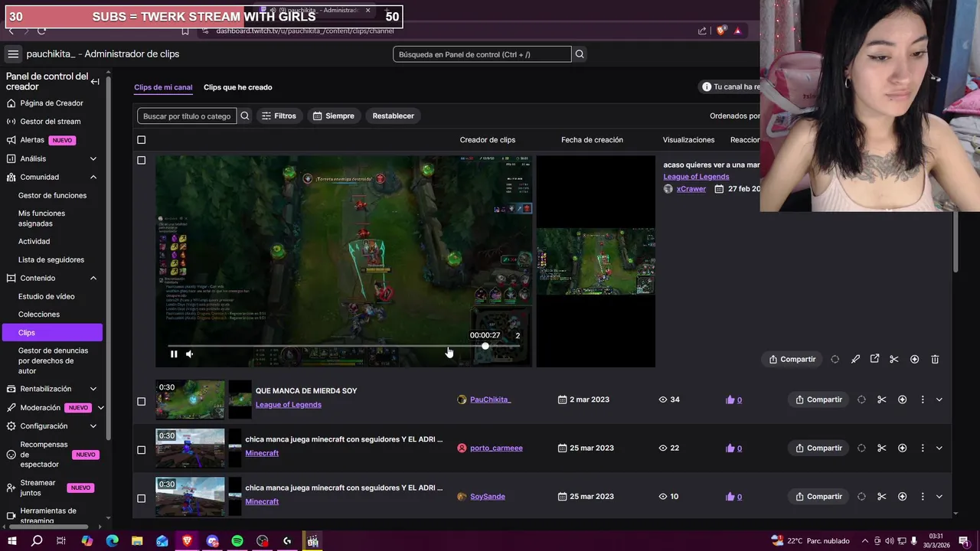The image size is (980, 551).
Task: Expand the Configuración sidebar section
Action: coord(93,425)
